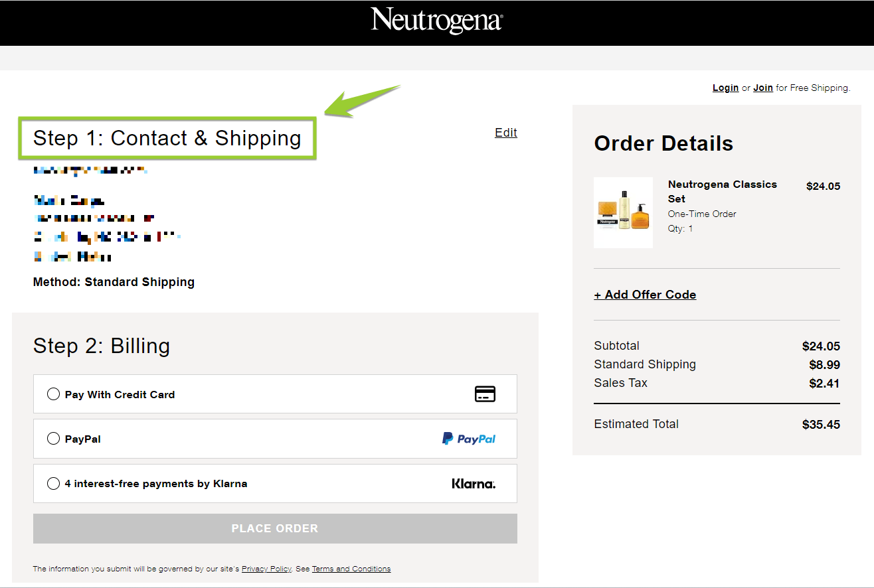Click the Step 2: Billing heading
The image size is (874, 588).
(x=101, y=346)
